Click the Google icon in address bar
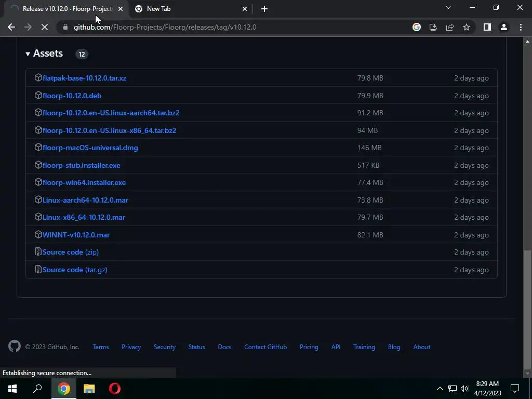Viewport: 532px width, 399px height. [417, 27]
